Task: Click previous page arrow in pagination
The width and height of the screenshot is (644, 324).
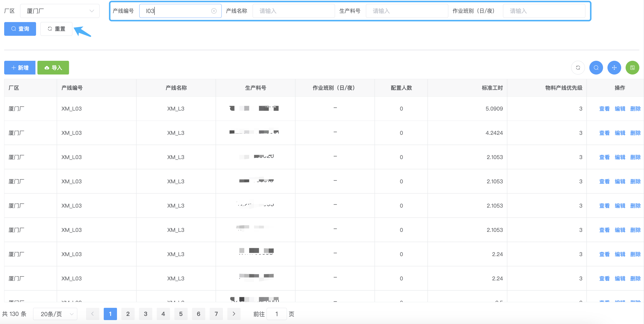Action: point(92,314)
